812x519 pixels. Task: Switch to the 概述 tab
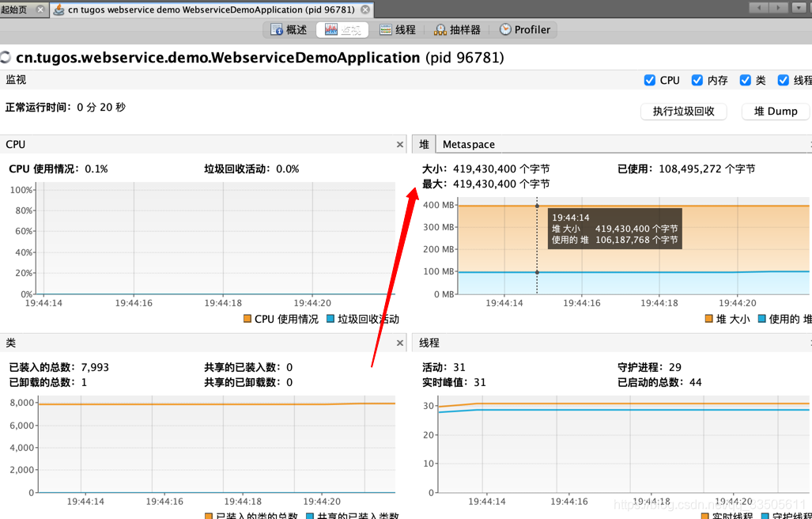289,29
